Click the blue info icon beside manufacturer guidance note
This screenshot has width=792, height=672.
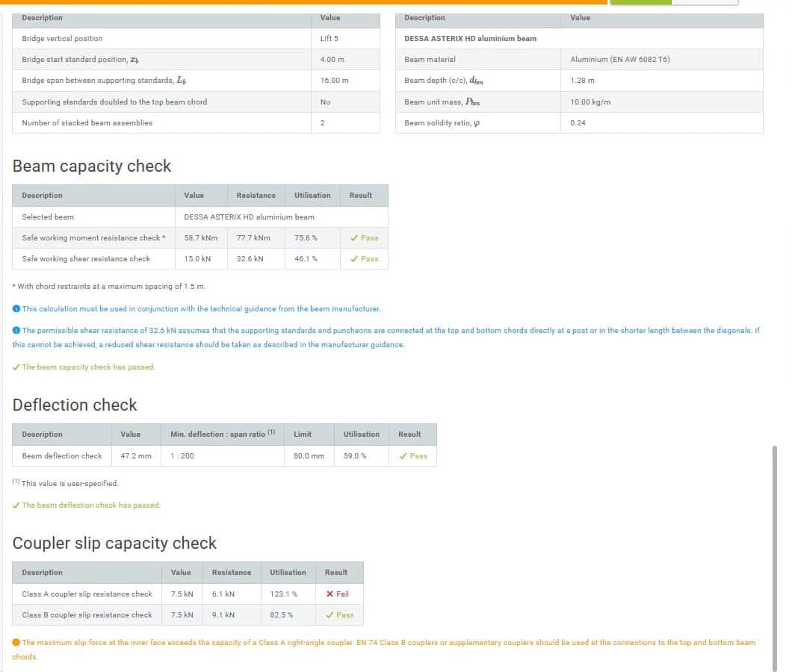click(16, 308)
